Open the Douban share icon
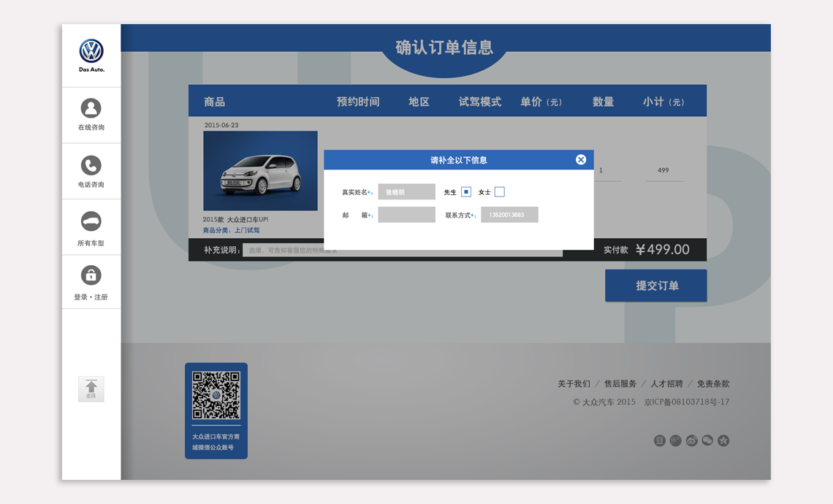The width and height of the screenshot is (833, 504). coord(659,440)
